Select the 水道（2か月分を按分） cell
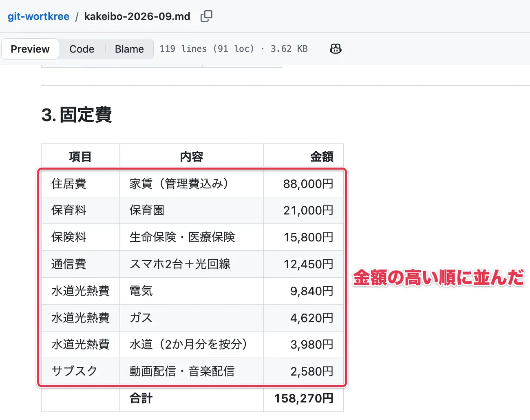Screen dimensions: 530x420 [x=192, y=345]
